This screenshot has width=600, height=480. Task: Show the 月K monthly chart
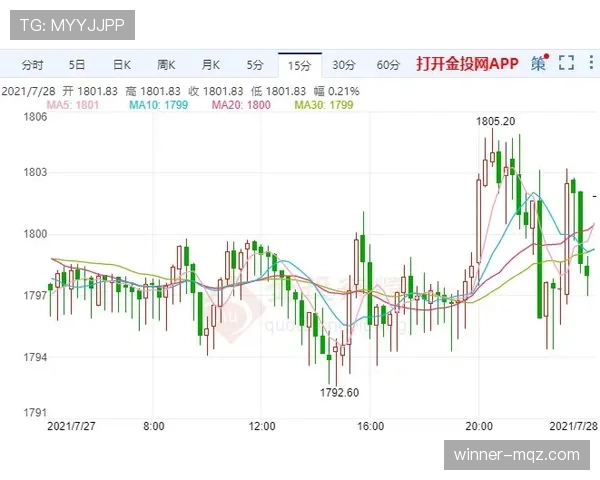pos(210,65)
